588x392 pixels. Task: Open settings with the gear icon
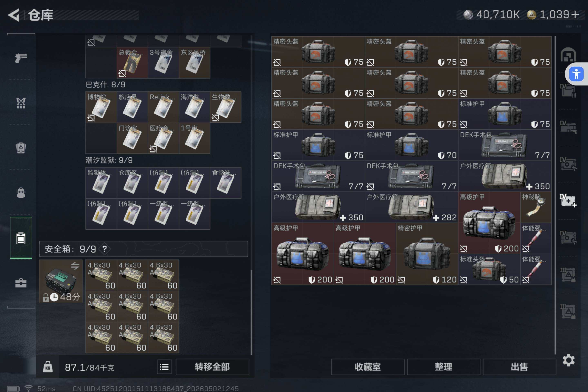coord(568,360)
